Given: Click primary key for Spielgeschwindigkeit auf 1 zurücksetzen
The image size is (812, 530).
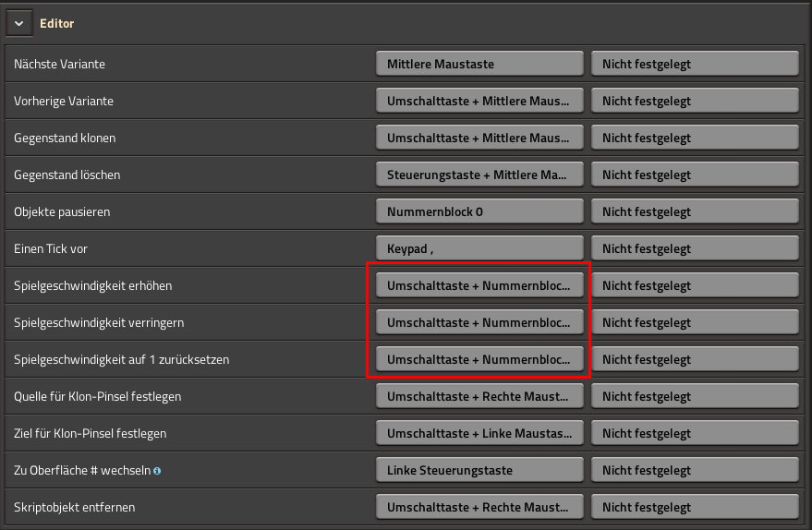Looking at the screenshot, I should (x=479, y=359).
